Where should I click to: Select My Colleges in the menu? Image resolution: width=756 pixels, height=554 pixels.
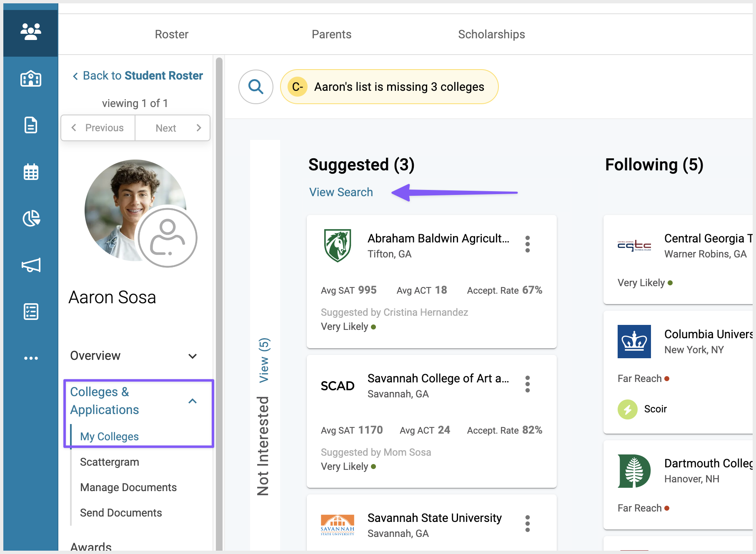point(110,437)
